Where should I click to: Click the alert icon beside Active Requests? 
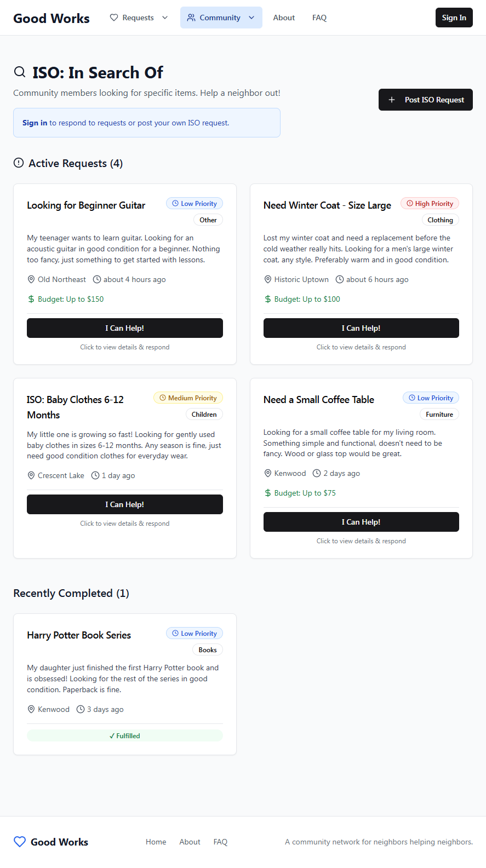(19, 163)
